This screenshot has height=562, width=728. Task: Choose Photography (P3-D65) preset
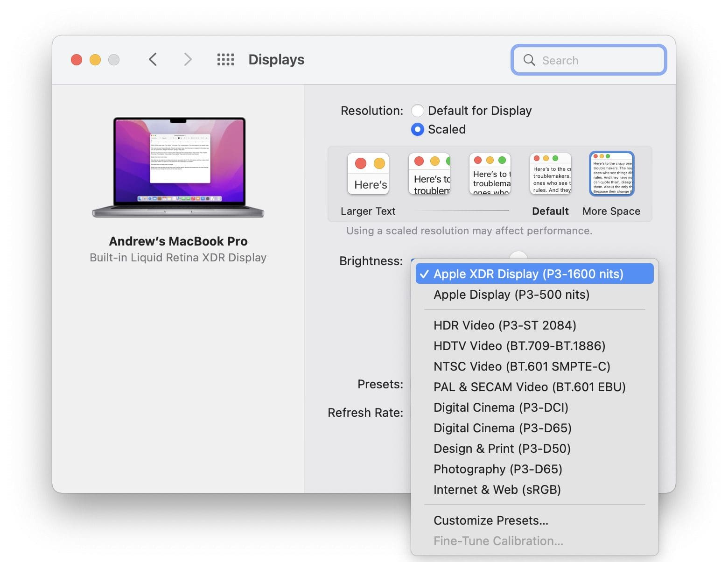click(535, 469)
